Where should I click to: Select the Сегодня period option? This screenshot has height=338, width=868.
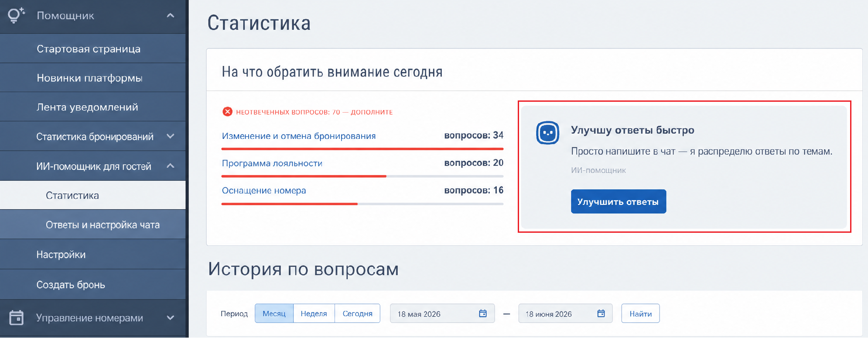pyautogui.click(x=357, y=314)
